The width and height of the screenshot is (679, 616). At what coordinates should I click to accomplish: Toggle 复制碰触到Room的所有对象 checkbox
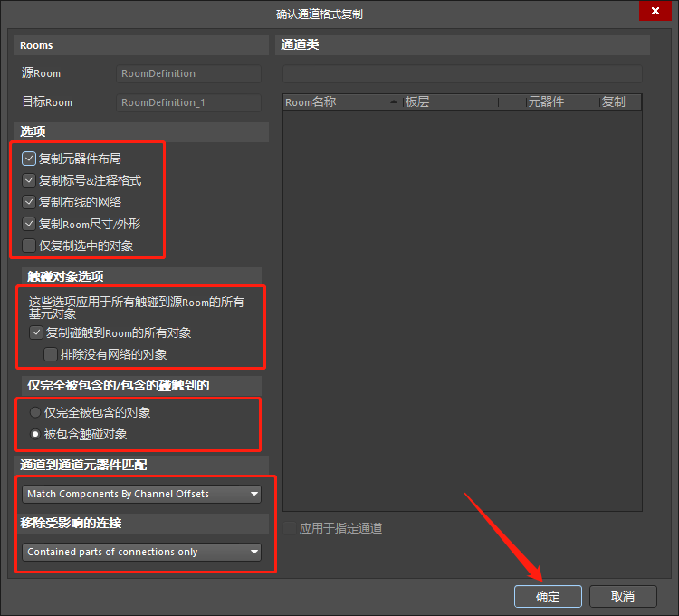pyautogui.click(x=36, y=332)
